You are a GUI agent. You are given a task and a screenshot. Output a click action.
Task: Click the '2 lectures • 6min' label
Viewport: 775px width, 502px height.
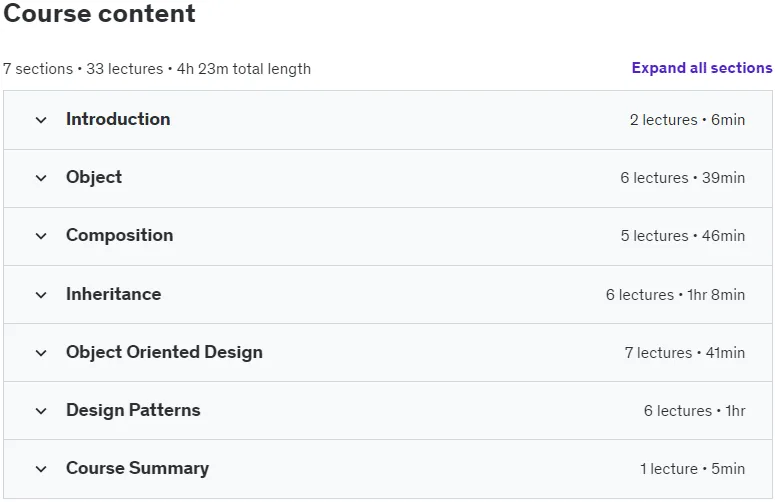pos(688,120)
